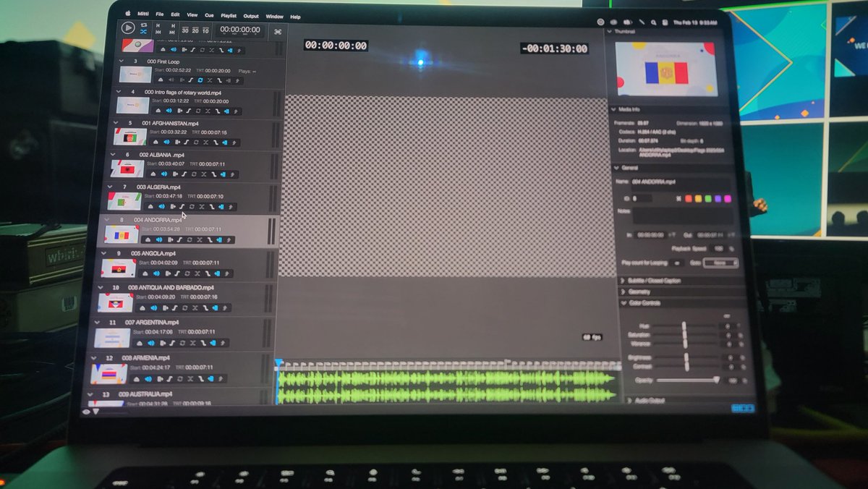Click the main Play button in Mitti toolbar

click(128, 27)
